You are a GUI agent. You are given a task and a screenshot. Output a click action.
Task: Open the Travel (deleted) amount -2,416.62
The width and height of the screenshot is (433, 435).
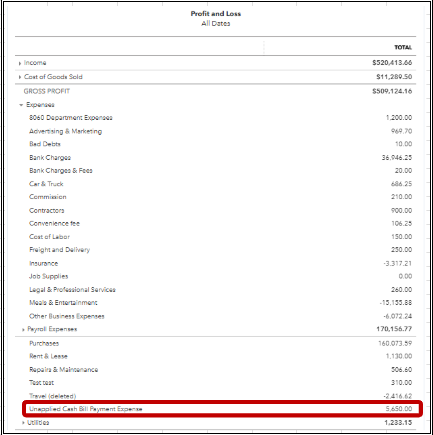click(397, 396)
